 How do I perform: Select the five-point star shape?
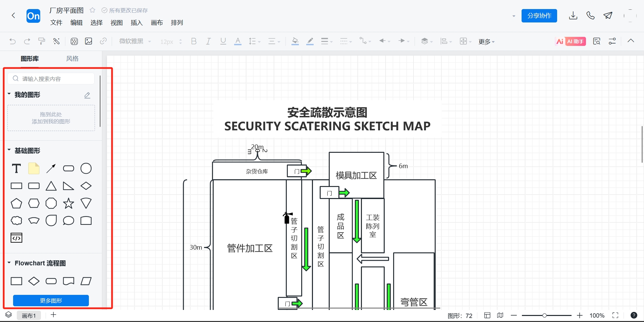tap(69, 203)
